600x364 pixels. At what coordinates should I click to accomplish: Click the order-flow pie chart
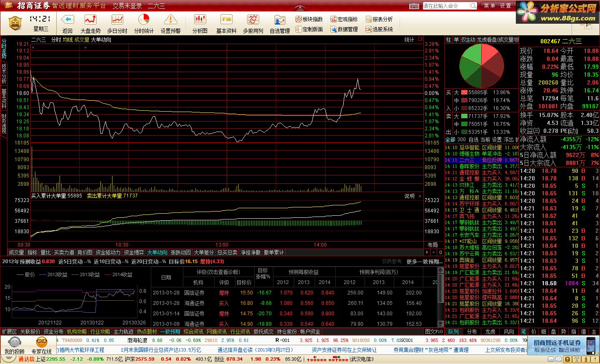(481, 66)
